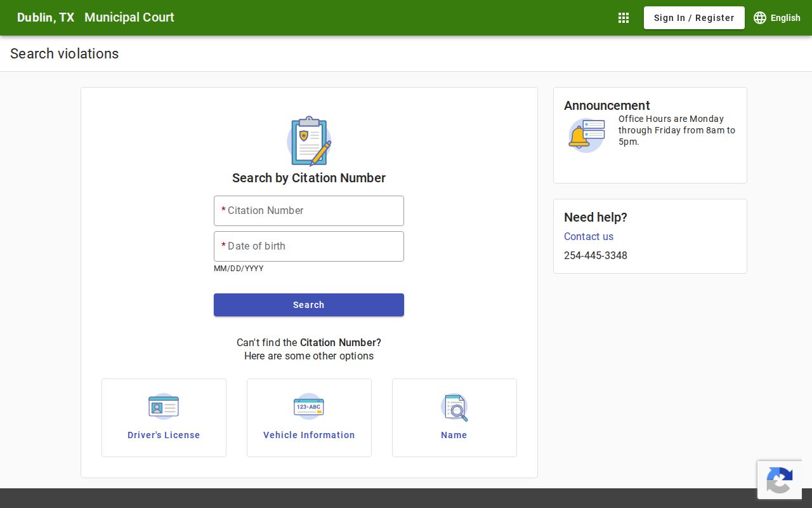Click the globe language icon
The width and height of the screenshot is (812, 508).
[x=760, y=18]
